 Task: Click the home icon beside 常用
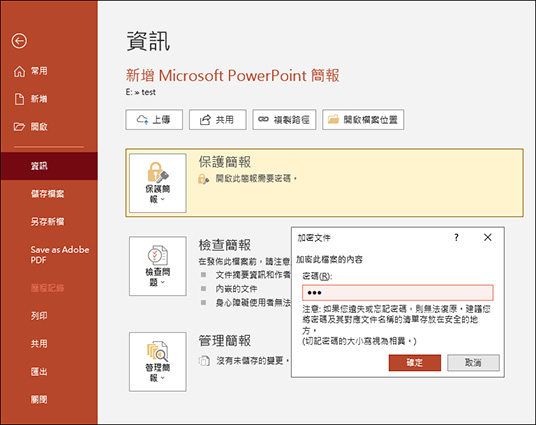[x=19, y=71]
